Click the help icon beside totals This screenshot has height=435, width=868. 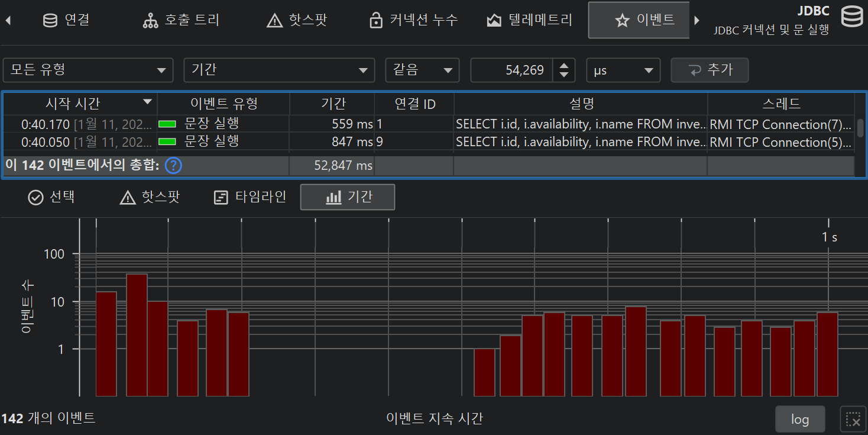click(x=173, y=166)
